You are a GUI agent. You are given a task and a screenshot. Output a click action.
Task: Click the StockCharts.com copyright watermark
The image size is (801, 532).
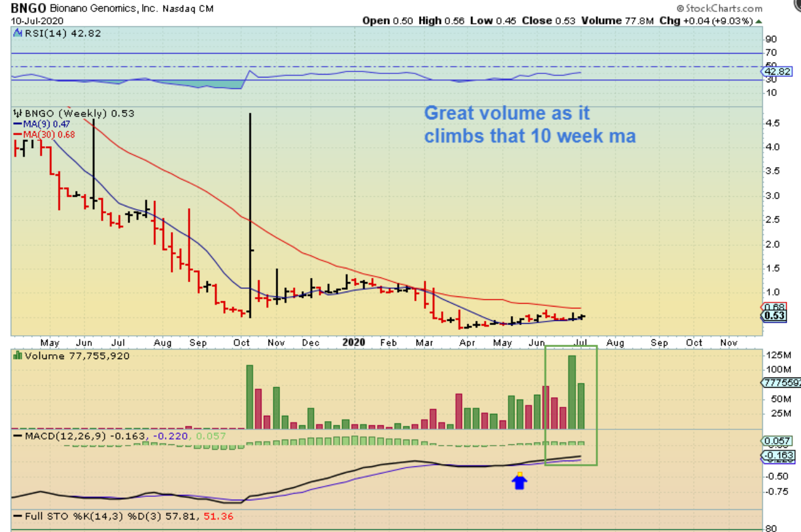(720, 8)
